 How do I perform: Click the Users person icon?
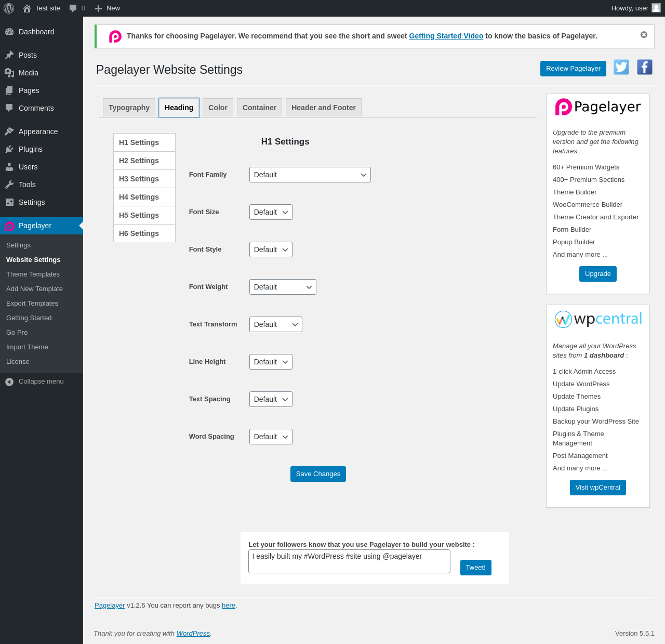tap(9, 167)
